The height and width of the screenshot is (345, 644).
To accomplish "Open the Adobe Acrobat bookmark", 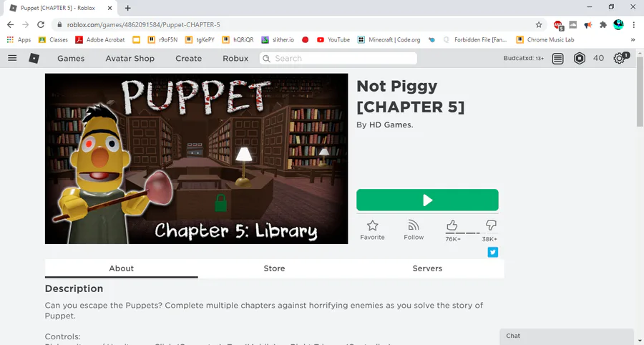I will pyautogui.click(x=100, y=40).
